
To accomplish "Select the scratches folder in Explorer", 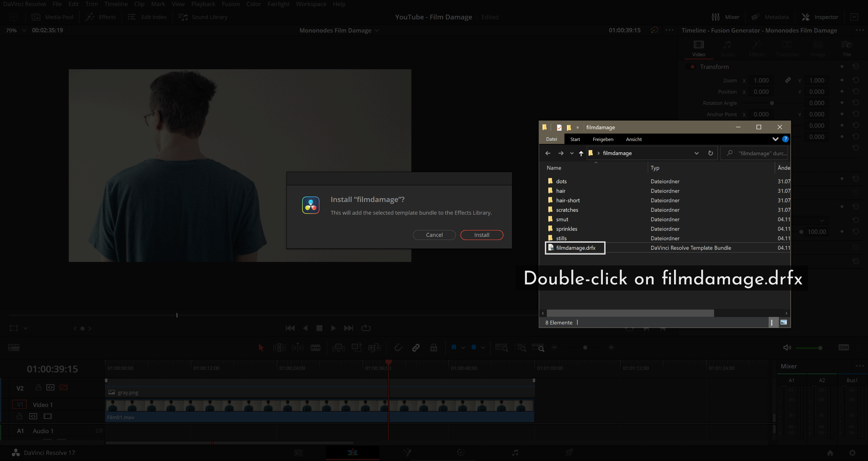I will coord(567,210).
